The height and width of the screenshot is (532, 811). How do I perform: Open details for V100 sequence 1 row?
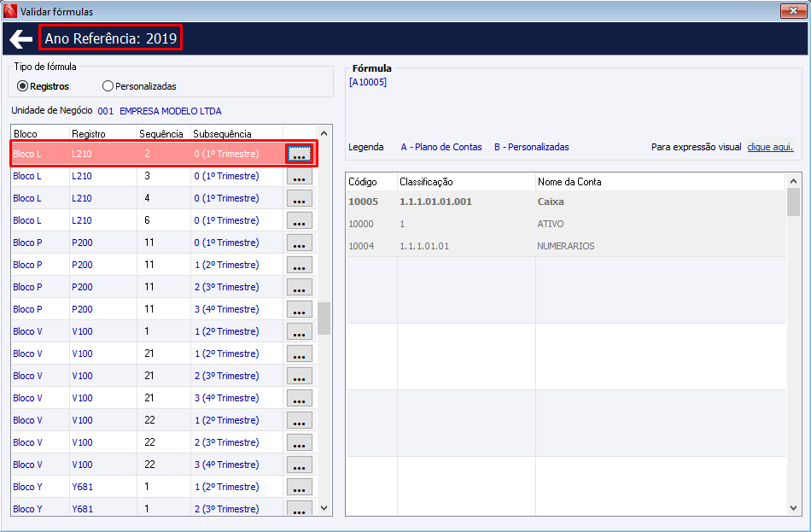pos(299,331)
